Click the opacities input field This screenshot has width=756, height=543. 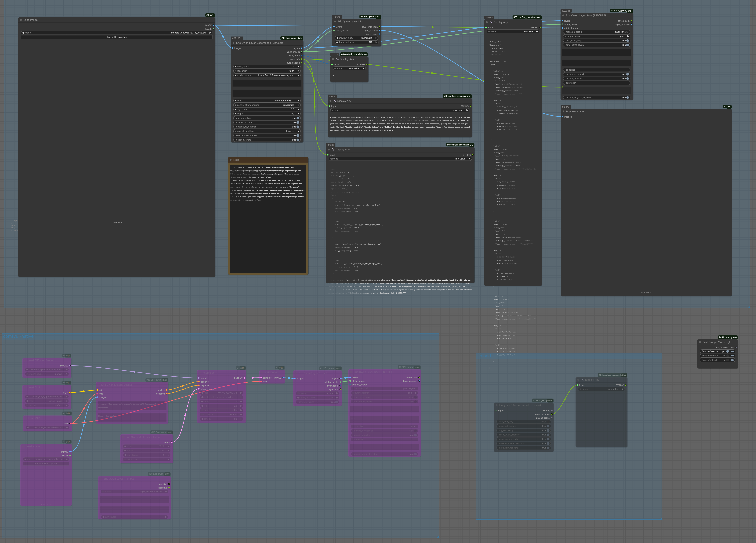click(x=597, y=70)
